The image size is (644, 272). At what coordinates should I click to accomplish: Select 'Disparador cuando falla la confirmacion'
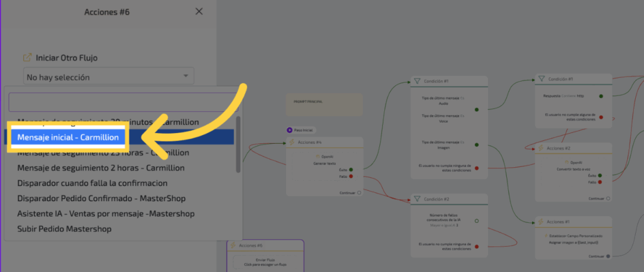92,183
